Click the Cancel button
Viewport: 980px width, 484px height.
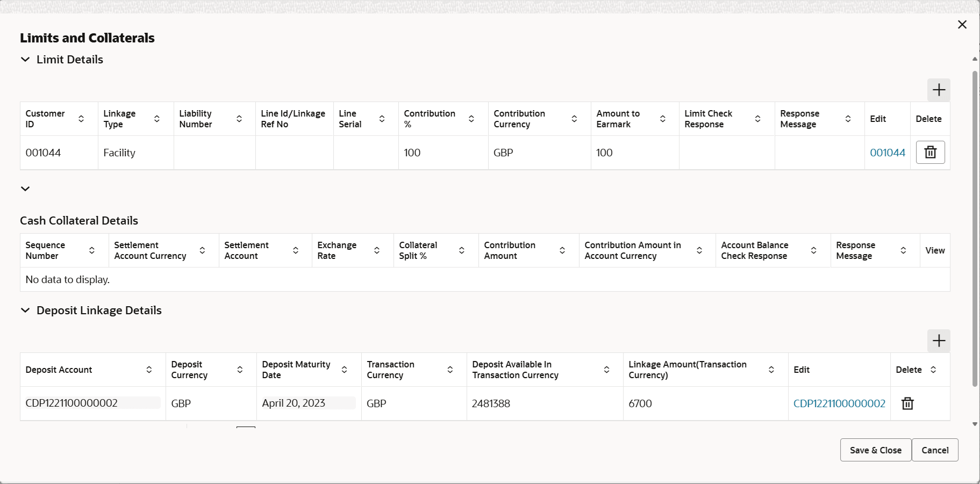click(935, 450)
